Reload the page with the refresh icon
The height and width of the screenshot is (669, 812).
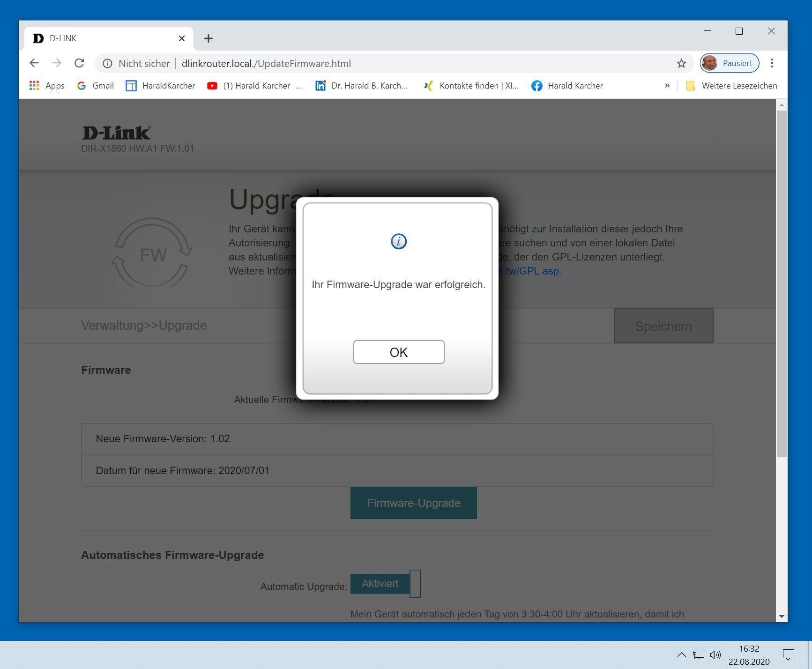[80, 63]
